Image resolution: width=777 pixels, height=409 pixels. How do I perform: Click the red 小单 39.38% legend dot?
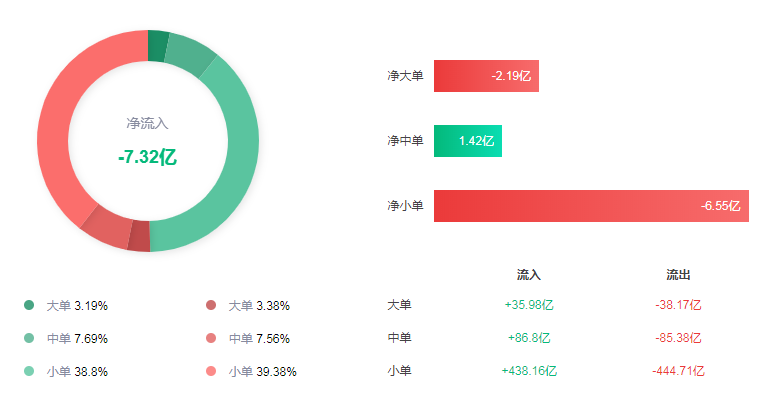pyautogui.click(x=210, y=371)
